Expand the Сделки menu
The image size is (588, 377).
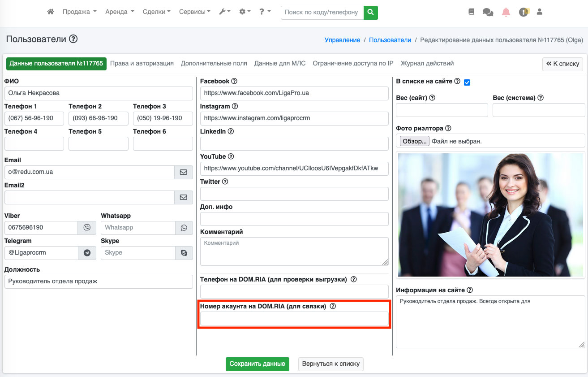pyautogui.click(x=156, y=12)
